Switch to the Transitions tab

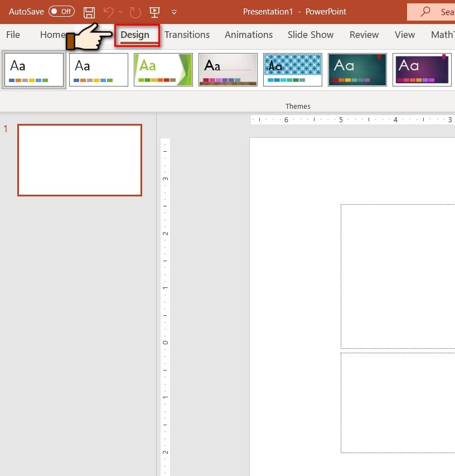[187, 35]
